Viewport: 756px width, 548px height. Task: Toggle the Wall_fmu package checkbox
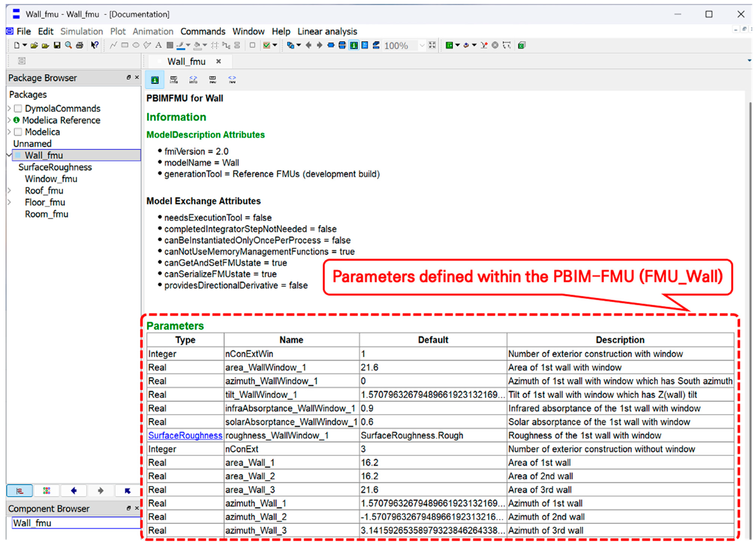pos(18,155)
